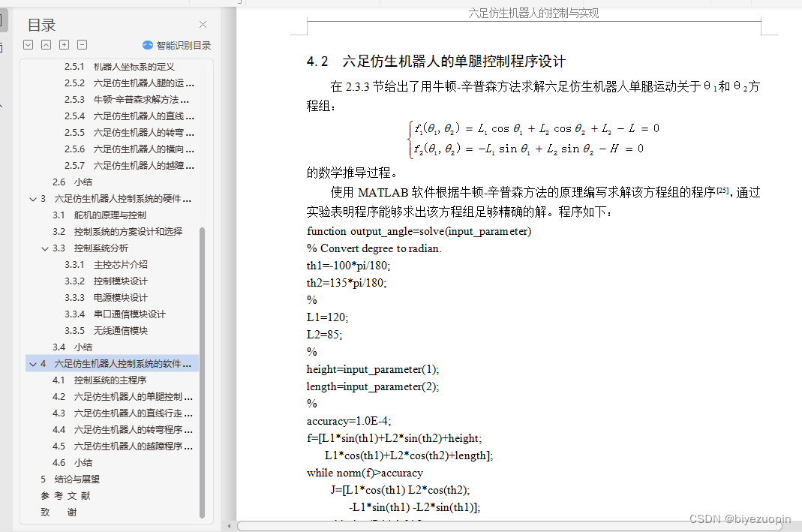Click the citation [25] superscript
The width and height of the screenshot is (802, 532).
722,191
